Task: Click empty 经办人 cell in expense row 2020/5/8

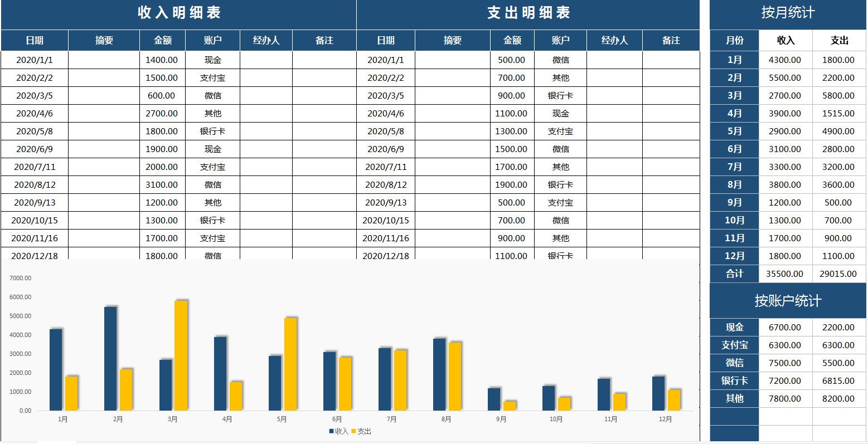Action: [x=614, y=131]
